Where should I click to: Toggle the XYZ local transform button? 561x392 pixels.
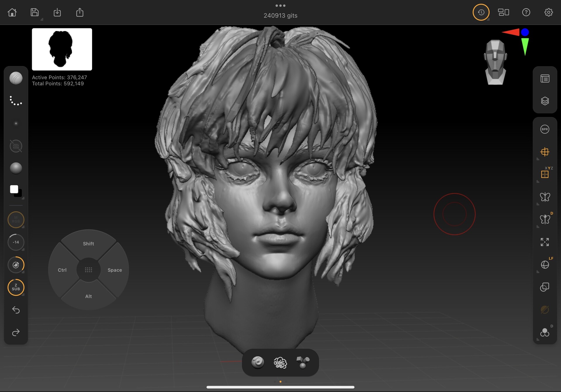[x=545, y=174]
